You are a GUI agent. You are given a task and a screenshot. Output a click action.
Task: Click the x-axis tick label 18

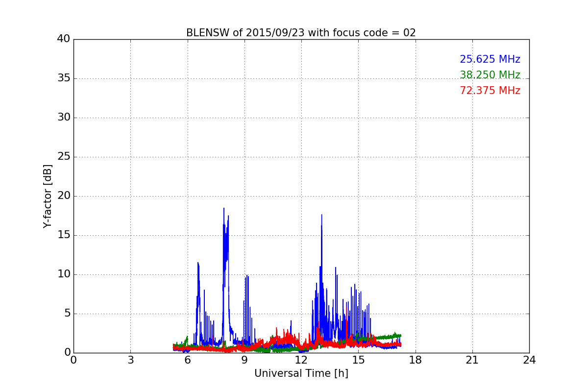click(x=416, y=360)
